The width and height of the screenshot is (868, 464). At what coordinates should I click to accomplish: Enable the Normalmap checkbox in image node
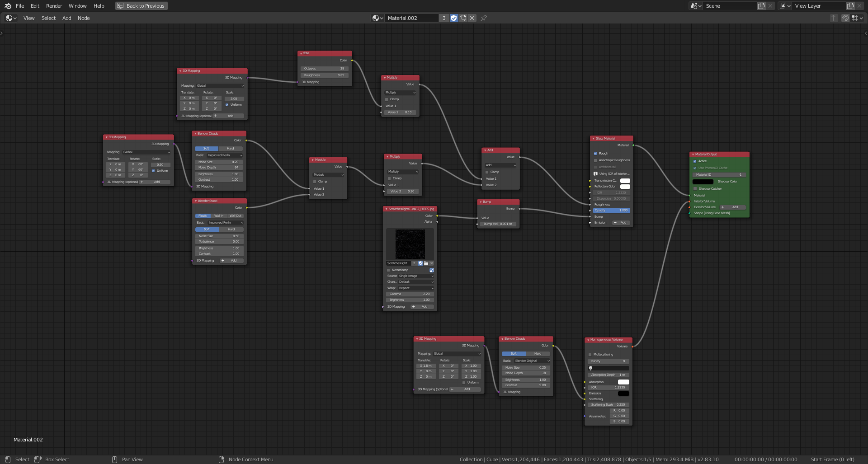[x=388, y=270]
